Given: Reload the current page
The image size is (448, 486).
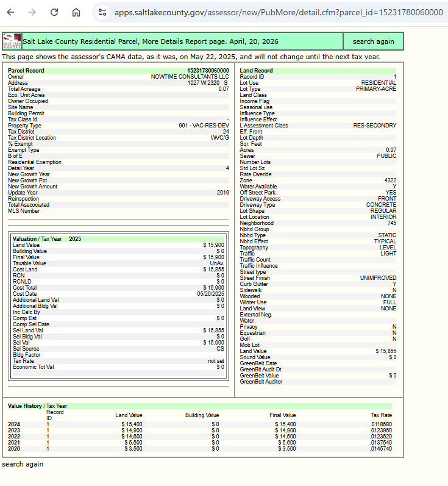Looking at the screenshot, I should [x=54, y=12].
